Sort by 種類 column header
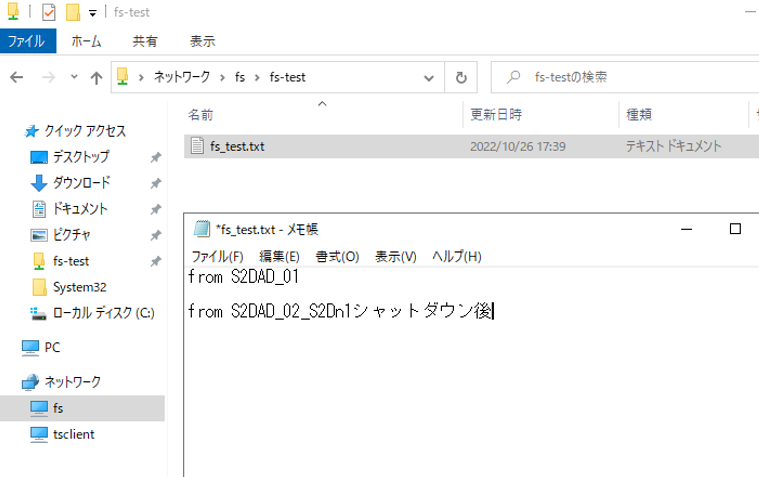This screenshot has width=759, height=477. (x=639, y=115)
